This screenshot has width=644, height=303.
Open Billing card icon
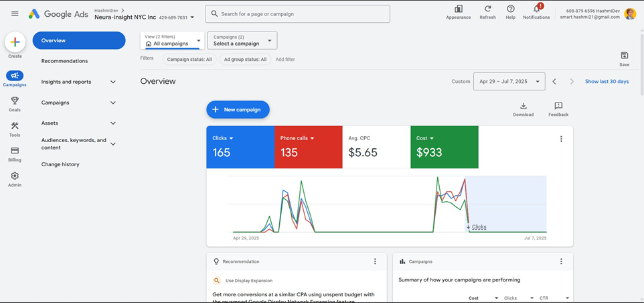[x=15, y=150]
